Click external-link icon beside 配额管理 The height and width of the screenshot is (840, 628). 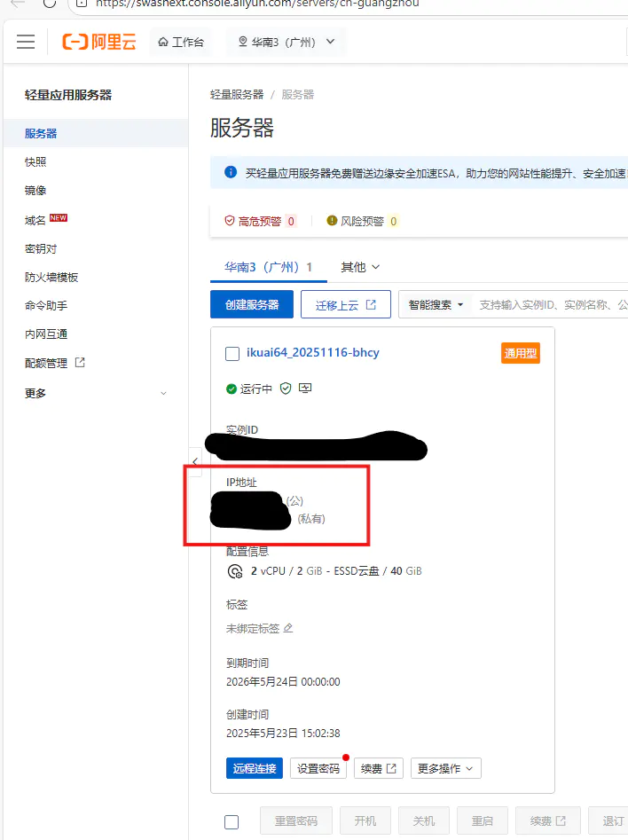(x=80, y=362)
